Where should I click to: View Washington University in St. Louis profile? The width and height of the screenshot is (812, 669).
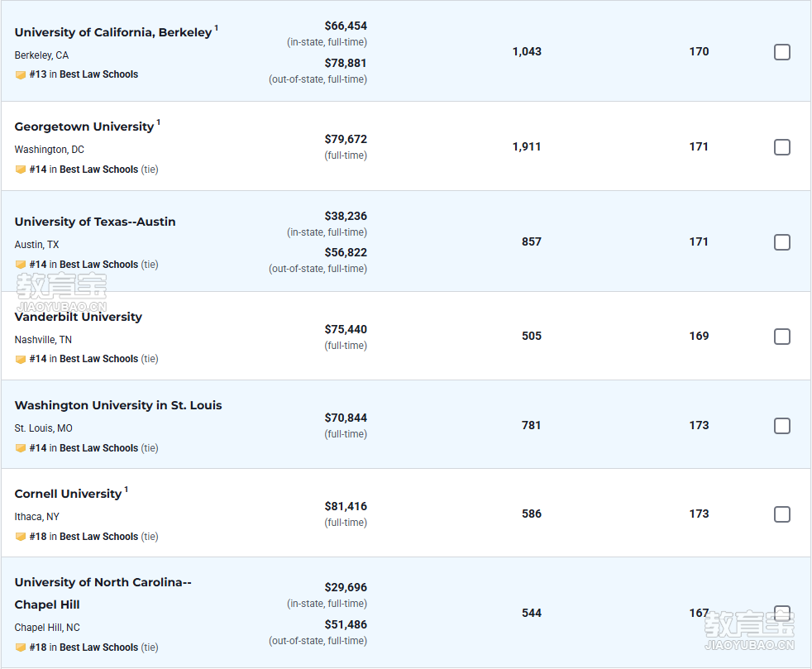tap(118, 405)
